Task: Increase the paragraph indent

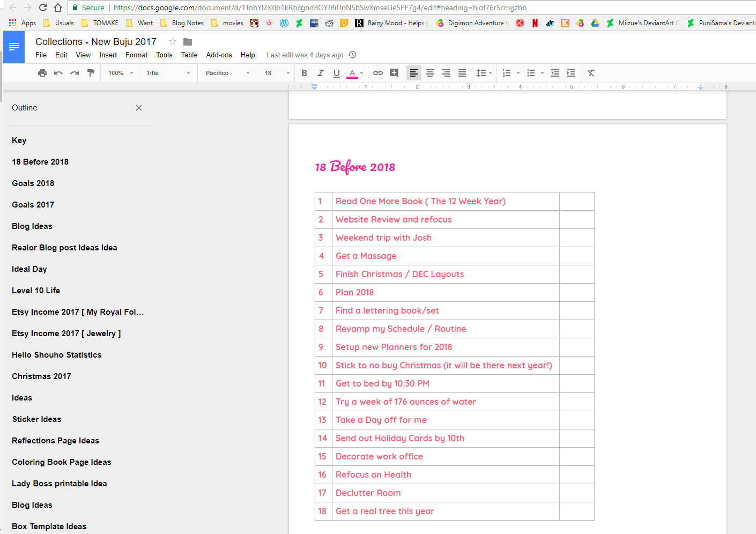Action: tap(571, 73)
